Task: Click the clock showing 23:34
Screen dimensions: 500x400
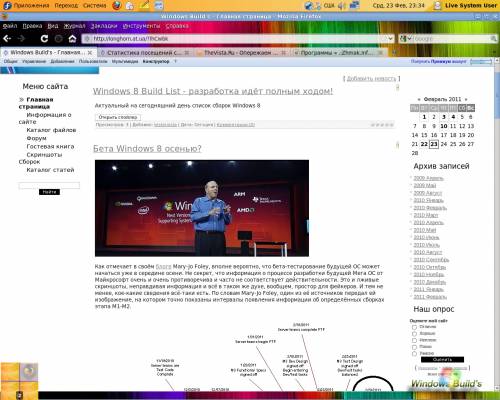Action: click(399, 5)
